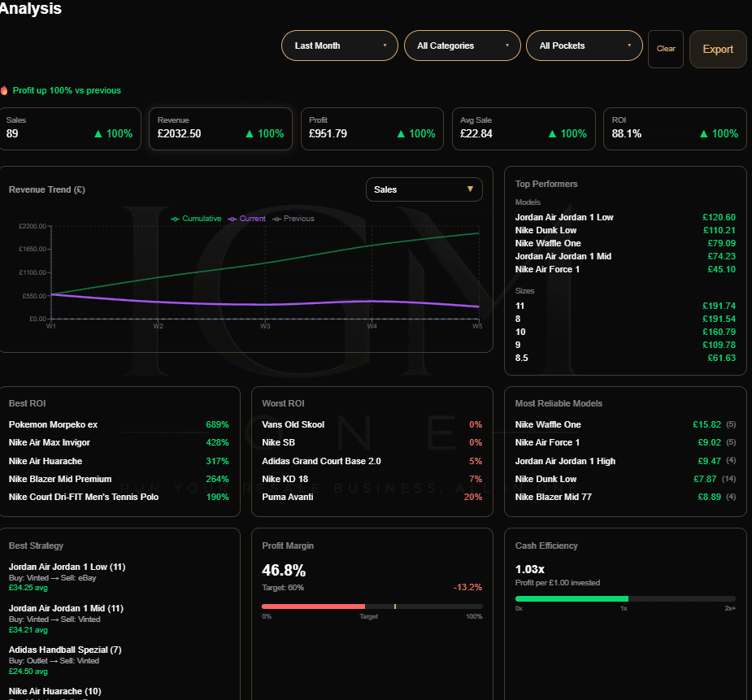Screen dimensions: 752x700
Task: Click the Clear filters button
Action: tap(666, 49)
